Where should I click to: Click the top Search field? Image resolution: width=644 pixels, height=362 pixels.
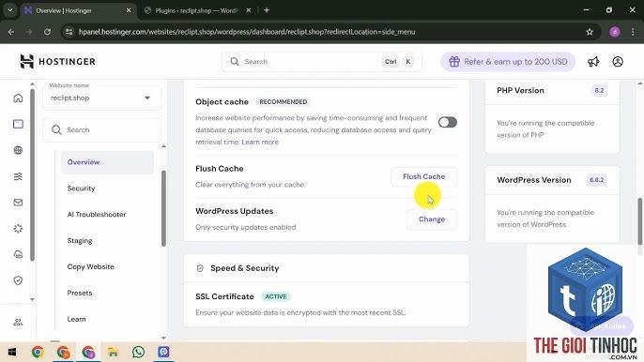[x=322, y=62]
